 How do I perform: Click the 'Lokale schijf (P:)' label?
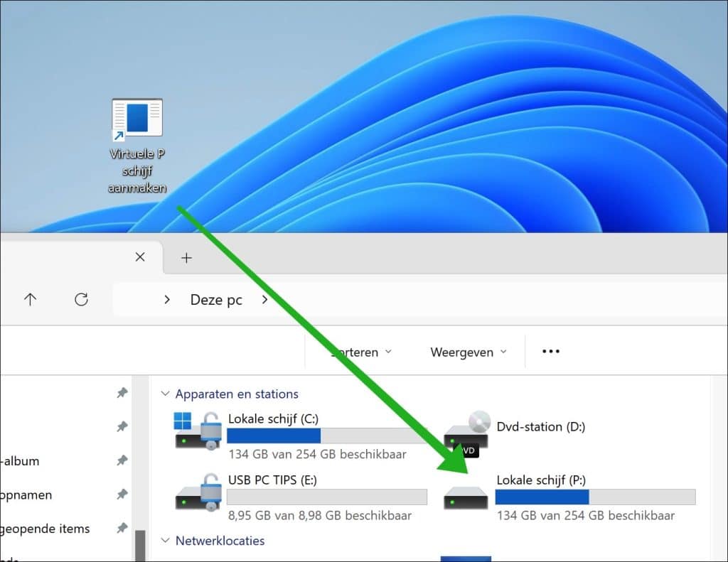tap(541, 480)
